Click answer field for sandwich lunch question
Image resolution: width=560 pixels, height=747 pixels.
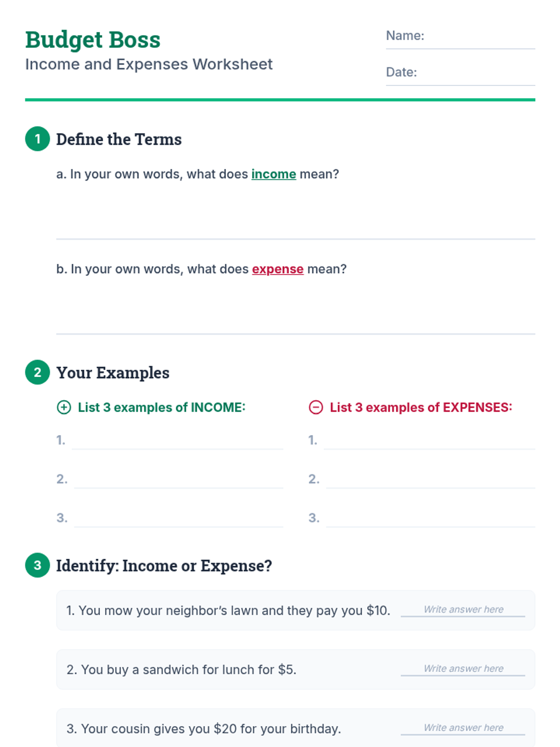tap(463, 669)
